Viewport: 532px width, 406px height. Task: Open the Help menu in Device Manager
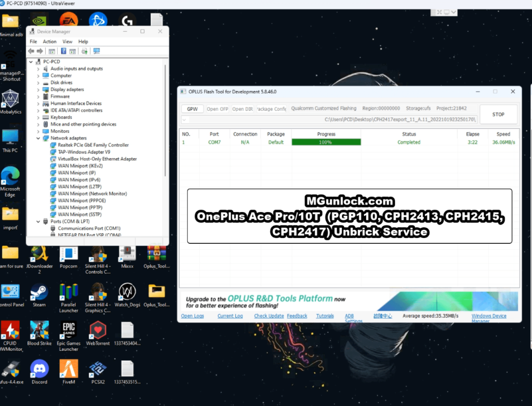coord(83,42)
